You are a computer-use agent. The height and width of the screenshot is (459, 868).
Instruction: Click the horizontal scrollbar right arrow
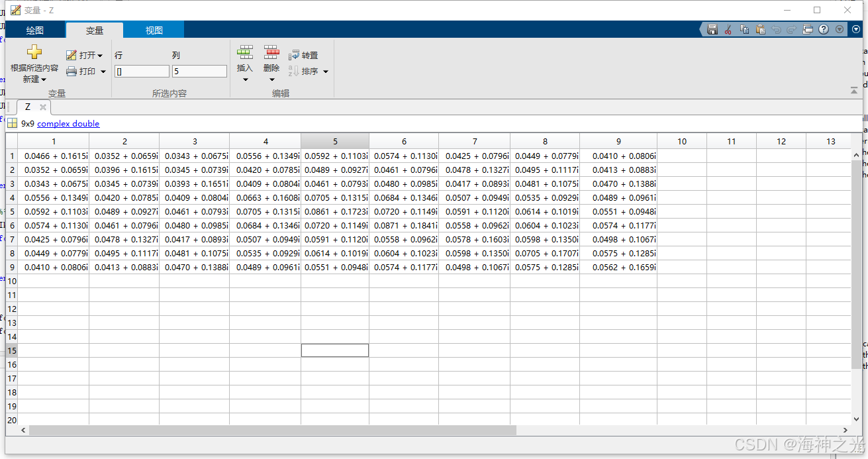click(x=845, y=431)
